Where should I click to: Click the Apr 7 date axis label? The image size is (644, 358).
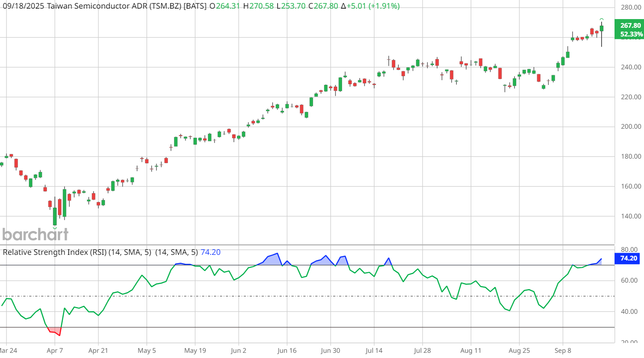(55, 351)
